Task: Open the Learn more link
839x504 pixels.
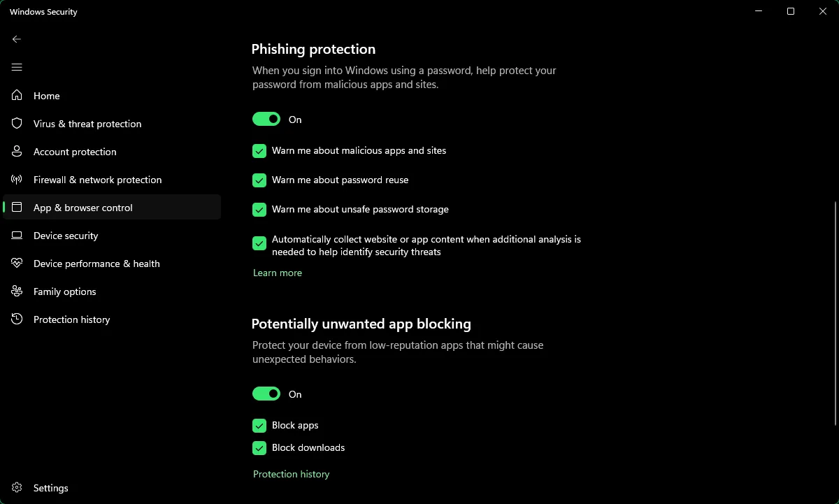Action: pos(277,273)
